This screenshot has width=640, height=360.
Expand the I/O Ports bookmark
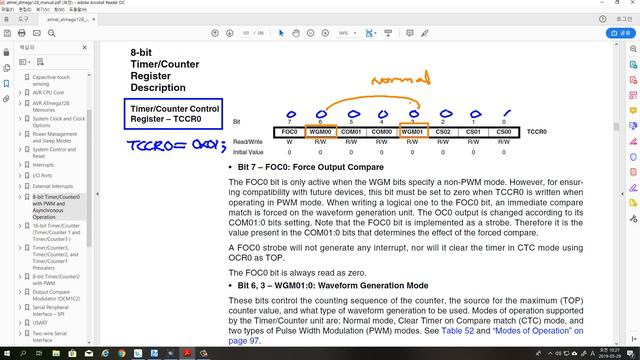(20, 176)
